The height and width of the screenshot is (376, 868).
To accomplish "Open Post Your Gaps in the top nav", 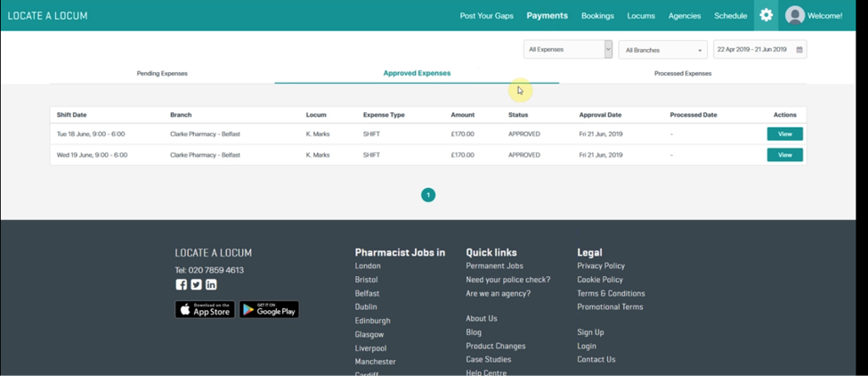I will 487,15.
